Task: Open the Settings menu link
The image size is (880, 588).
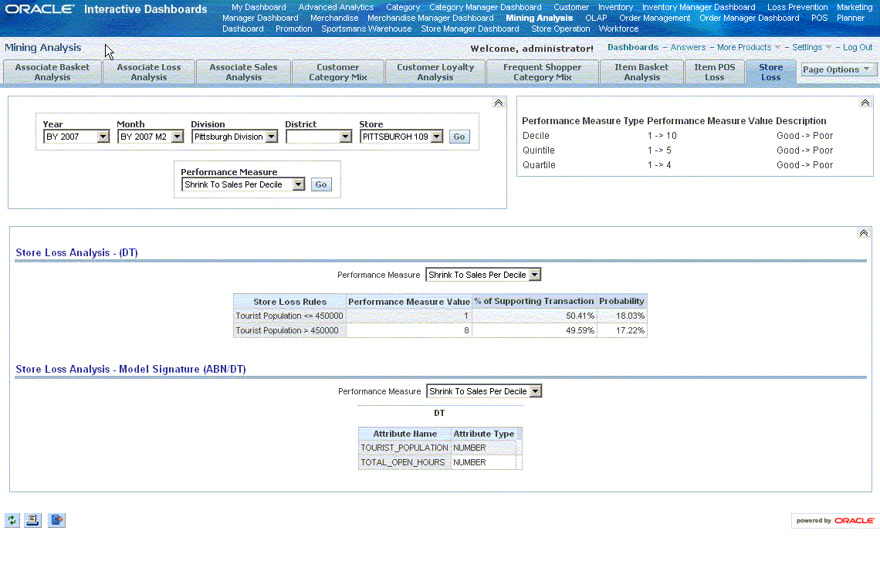Action: (807, 47)
